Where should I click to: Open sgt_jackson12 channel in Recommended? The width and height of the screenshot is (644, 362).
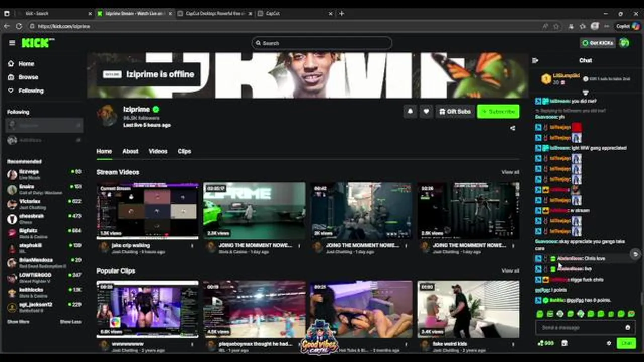tap(44, 307)
